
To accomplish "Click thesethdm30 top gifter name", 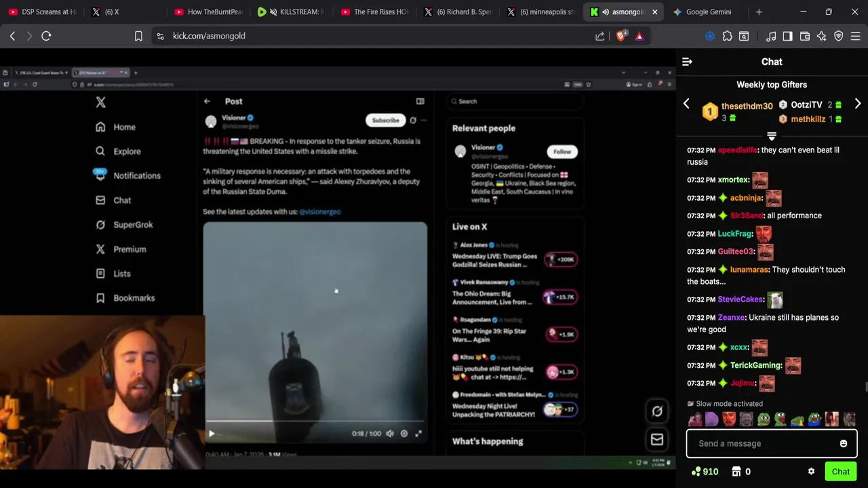I will pyautogui.click(x=747, y=106).
